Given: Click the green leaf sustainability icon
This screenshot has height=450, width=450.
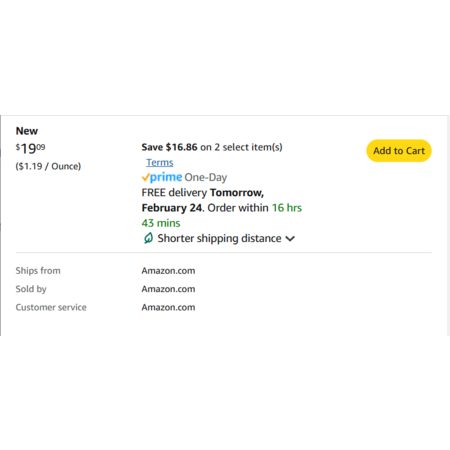Looking at the screenshot, I should click(148, 238).
